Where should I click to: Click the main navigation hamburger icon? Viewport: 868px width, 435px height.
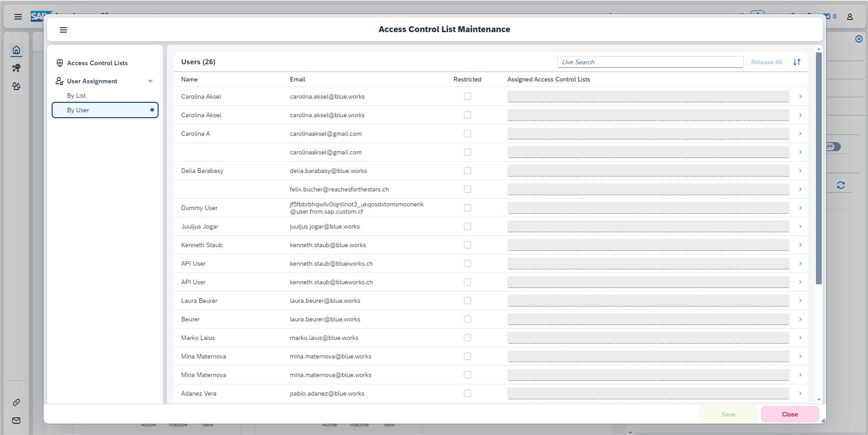pyautogui.click(x=18, y=17)
